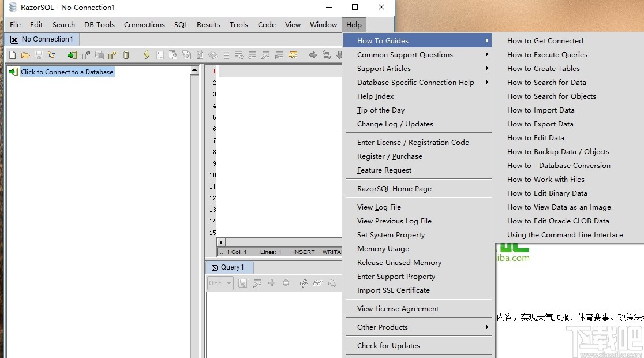Open the DB Tools menu
Image resolution: width=644 pixels, height=358 pixels.
coord(99,25)
